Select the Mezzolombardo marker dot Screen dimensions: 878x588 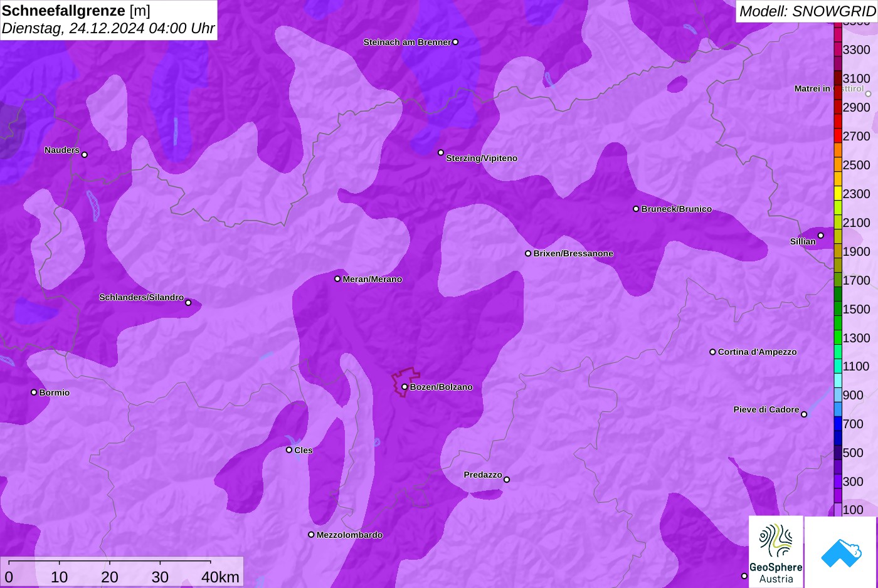coord(311,535)
